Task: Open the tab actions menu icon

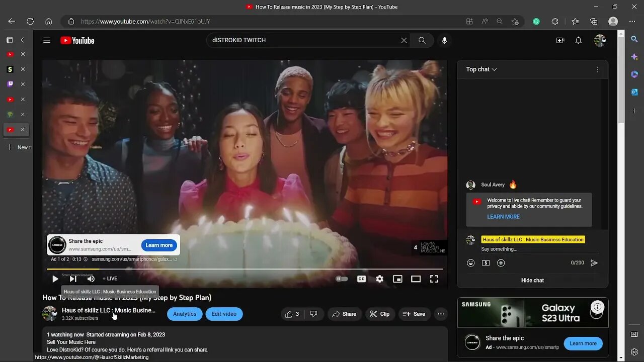Action: point(10,40)
